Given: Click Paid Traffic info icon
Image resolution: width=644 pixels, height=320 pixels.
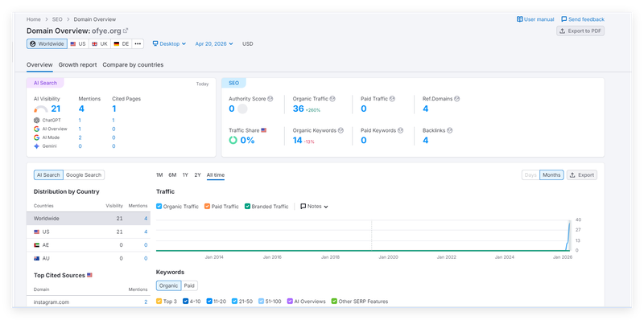Looking at the screenshot, I should point(392,99).
